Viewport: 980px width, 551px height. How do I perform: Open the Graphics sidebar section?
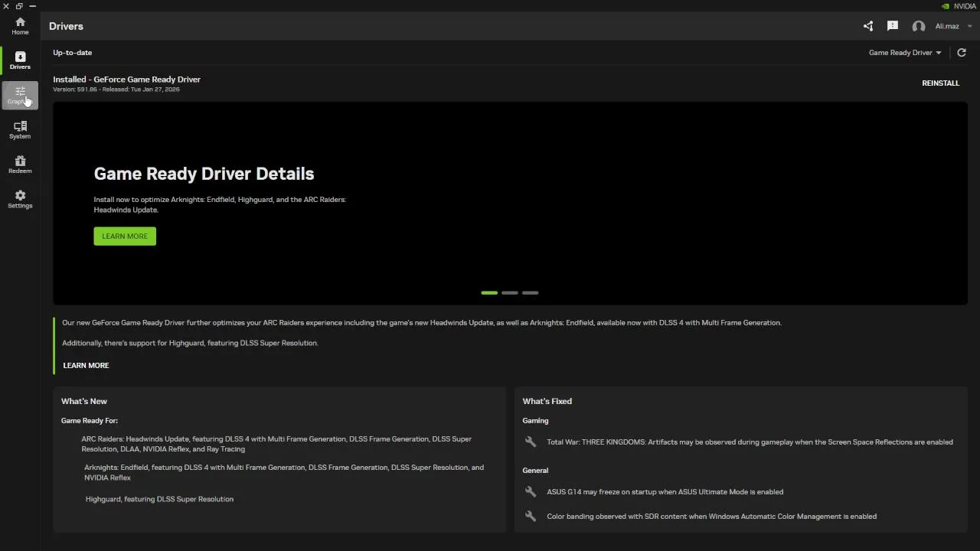pyautogui.click(x=20, y=96)
